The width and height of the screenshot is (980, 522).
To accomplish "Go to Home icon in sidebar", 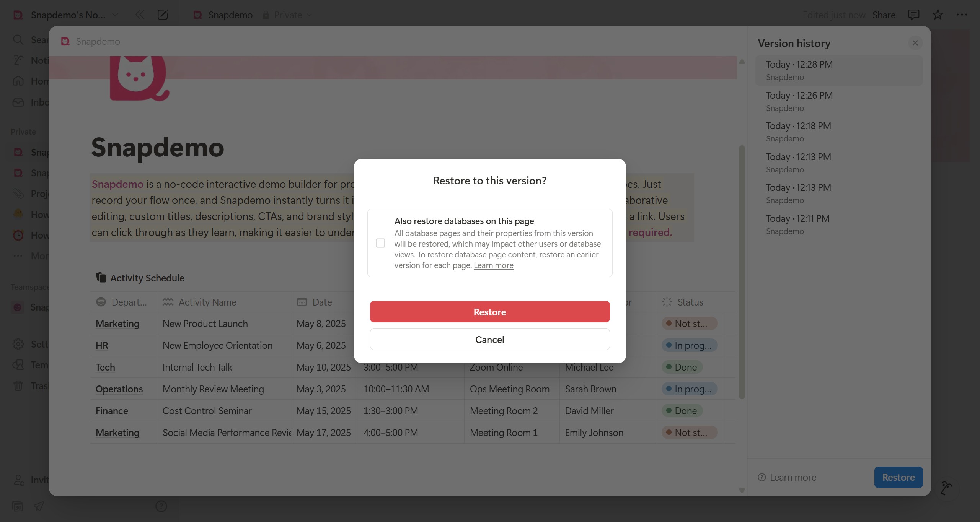I will 18,81.
